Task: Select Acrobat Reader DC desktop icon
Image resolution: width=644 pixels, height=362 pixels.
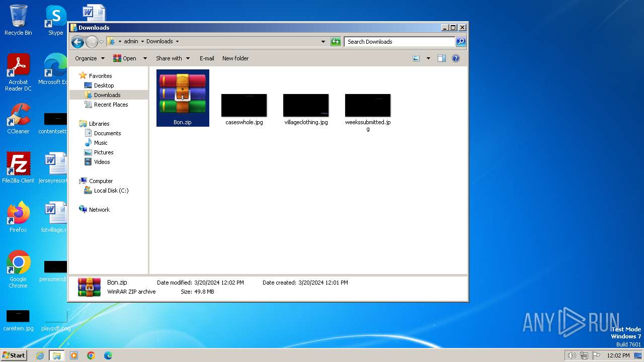Action: tap(18, 72)
